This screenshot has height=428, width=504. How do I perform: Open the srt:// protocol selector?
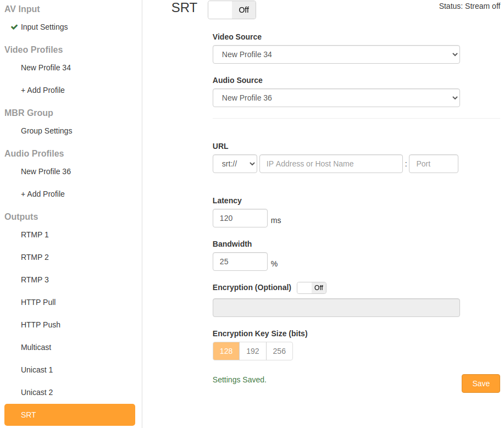pos(235,163)
